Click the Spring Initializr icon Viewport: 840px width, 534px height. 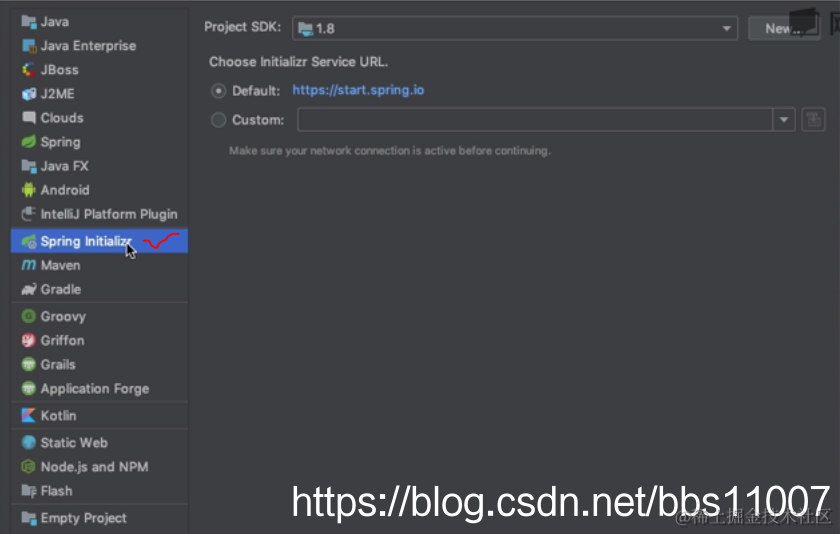(28, 242)
